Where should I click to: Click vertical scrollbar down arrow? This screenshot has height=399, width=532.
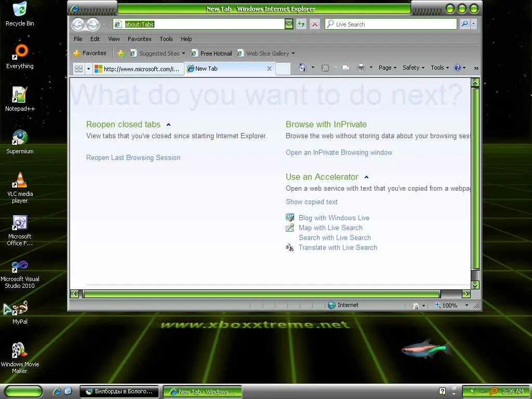475,285
